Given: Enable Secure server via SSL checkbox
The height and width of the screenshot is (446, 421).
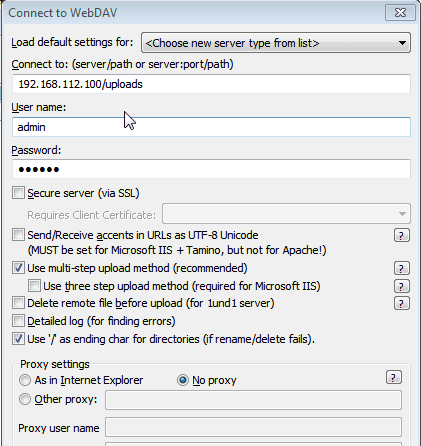Looking at the screenshot, I should coord(18,193).
